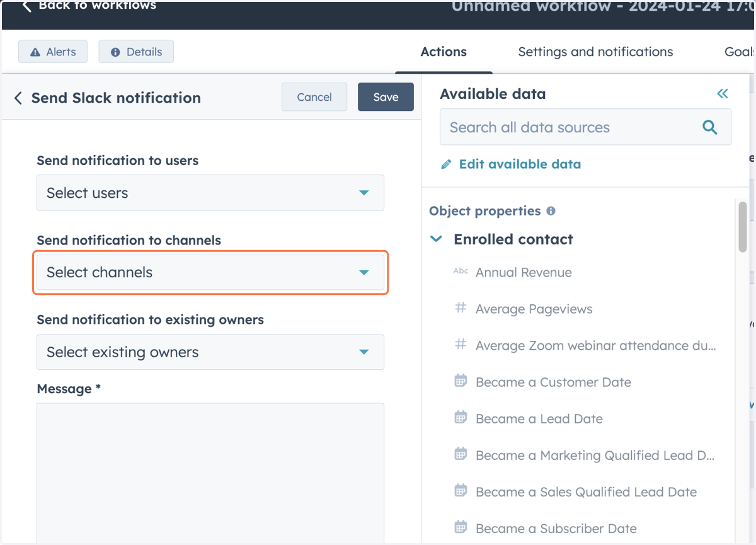Select Average Zoom webinar attendance property

[596, 346]
